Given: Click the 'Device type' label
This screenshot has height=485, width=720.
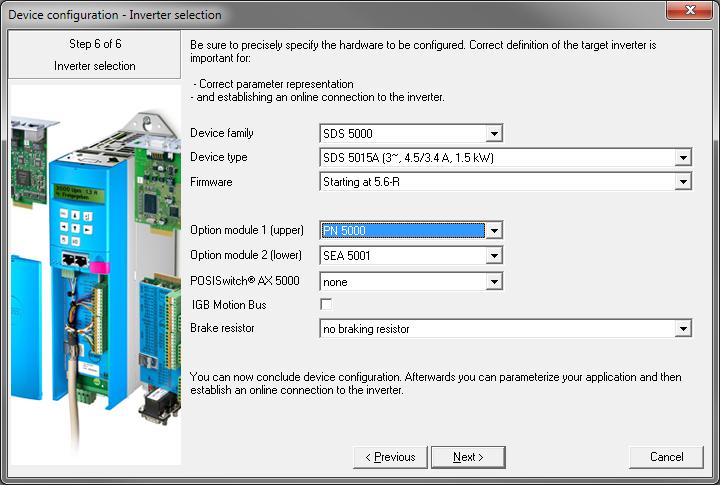Looking at the screenshot, I should [219, 157].
